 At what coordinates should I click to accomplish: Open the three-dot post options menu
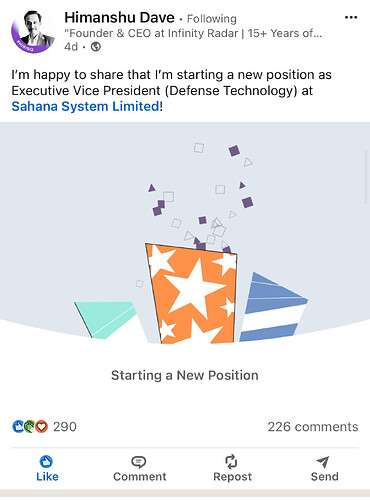click(351, 17)
